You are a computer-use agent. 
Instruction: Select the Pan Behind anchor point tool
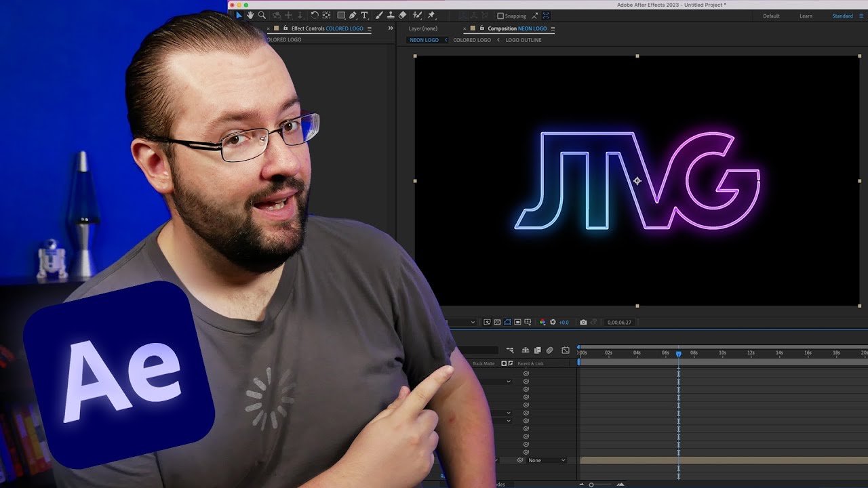(x=326, y=15)
